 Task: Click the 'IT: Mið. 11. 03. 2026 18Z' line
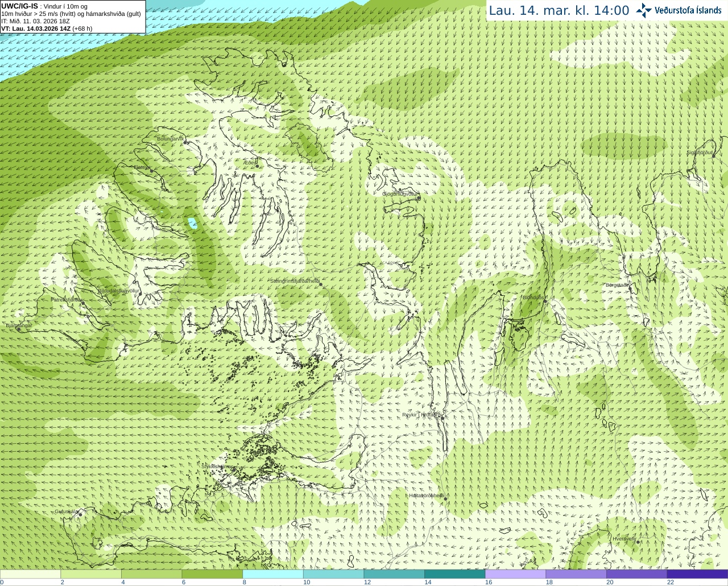click(x=35, y=21)
